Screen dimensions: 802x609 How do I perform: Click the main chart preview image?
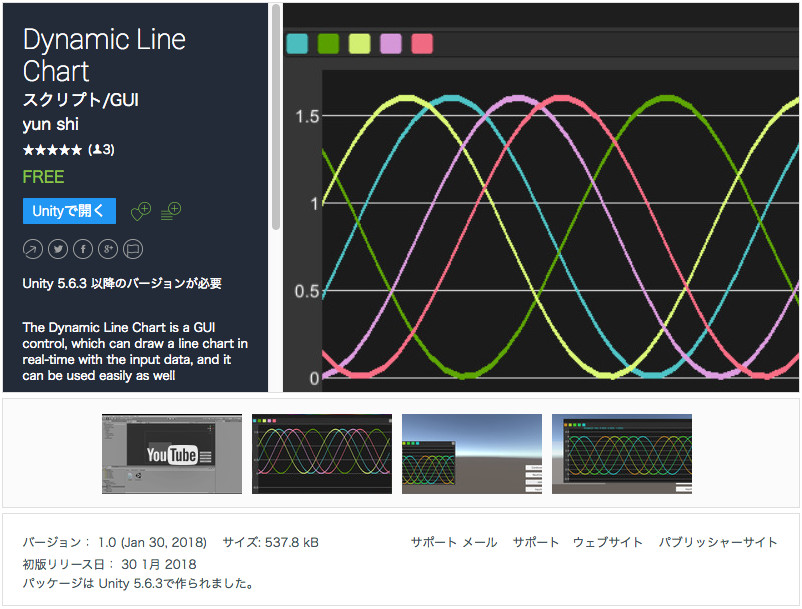tap(541, 198)
